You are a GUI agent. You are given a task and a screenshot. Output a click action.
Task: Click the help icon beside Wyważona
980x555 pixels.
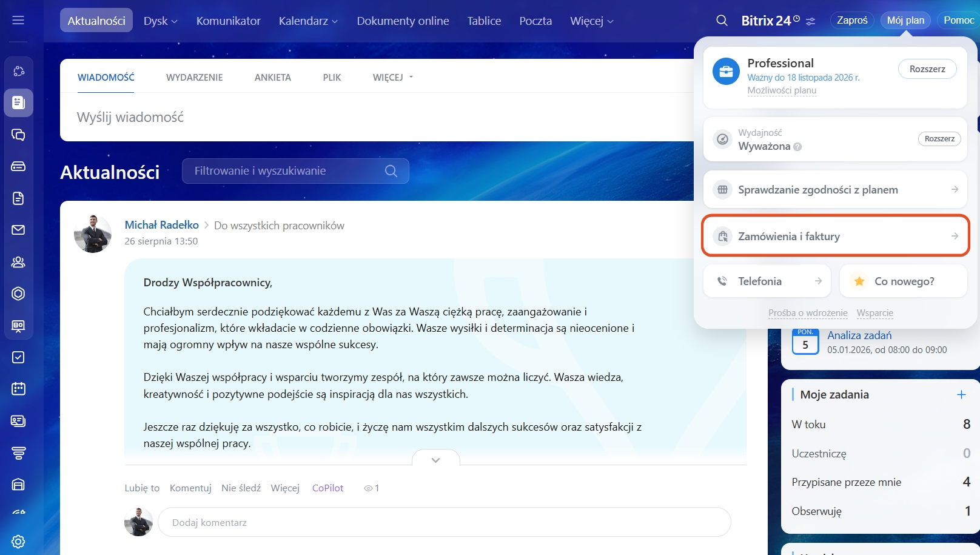797,147
